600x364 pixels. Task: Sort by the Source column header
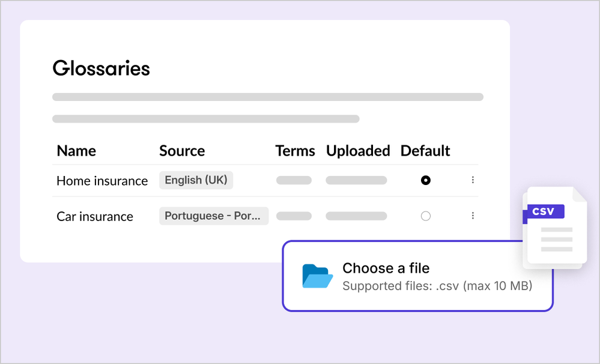coord(182,151)
